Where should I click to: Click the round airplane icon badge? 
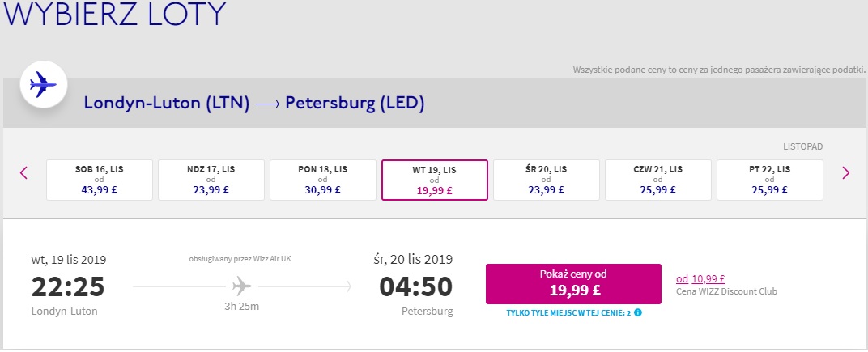click(x=44, y=85)
